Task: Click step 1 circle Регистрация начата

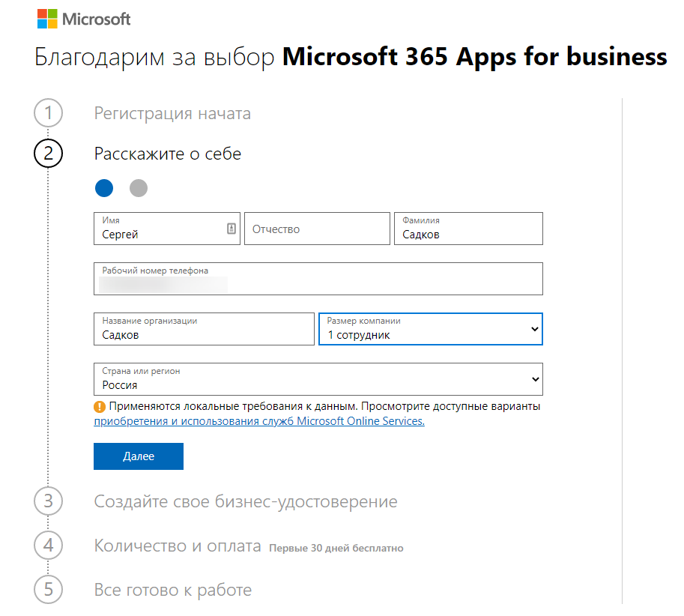Action: [x=49, y=113]
